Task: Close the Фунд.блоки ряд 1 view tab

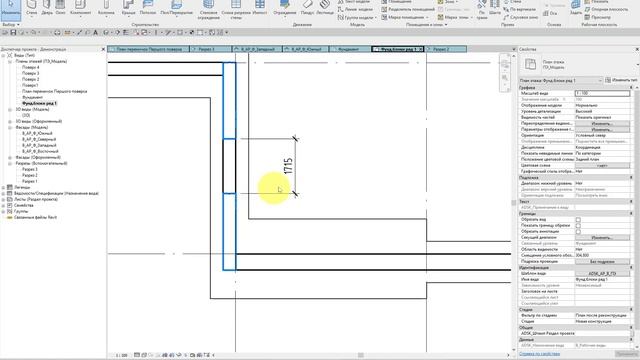Action: (x=421, y=49)
